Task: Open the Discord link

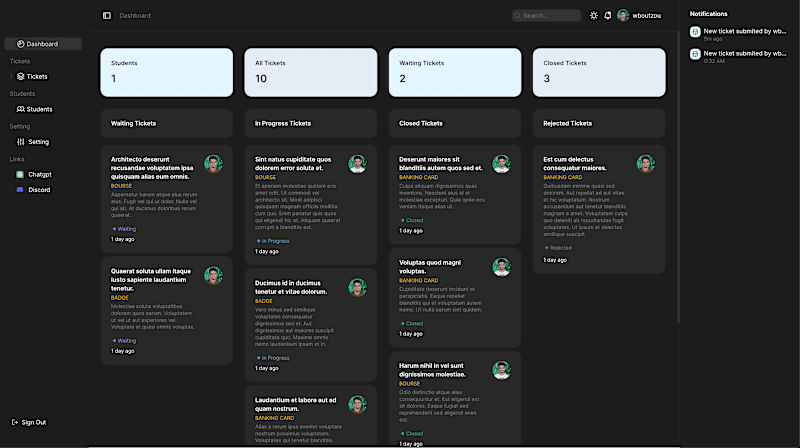Action: 33,190
